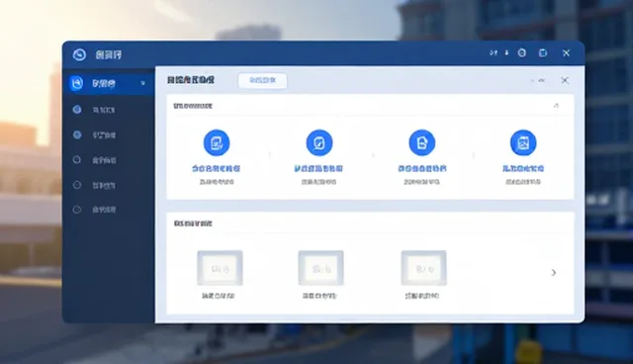Viewport: 633px width, 364px height.
Task: Close the inner panel using its gray X
Action: (565, 80)
